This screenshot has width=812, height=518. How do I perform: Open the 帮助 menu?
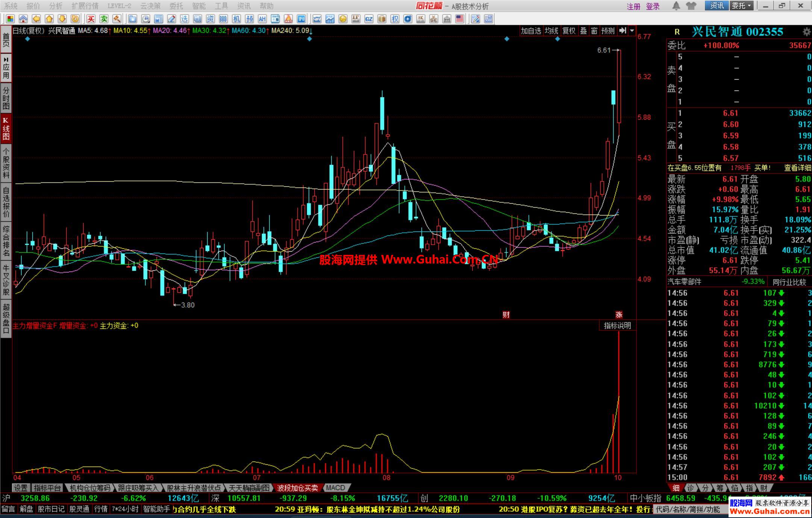coord(267,6)
